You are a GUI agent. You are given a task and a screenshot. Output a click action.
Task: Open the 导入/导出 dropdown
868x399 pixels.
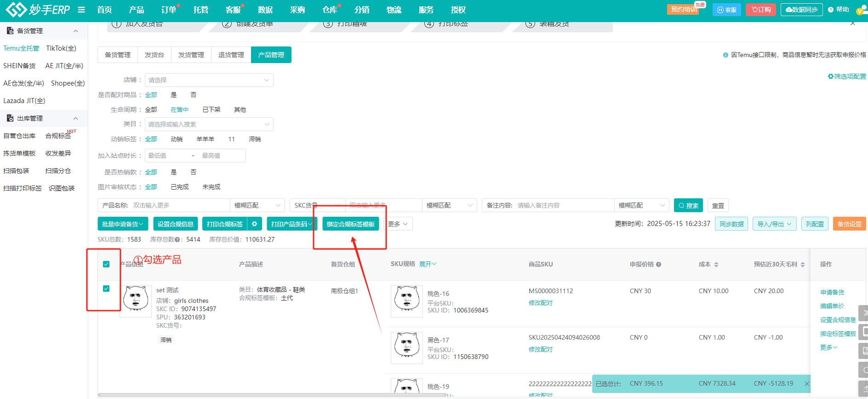click(774, 224)
